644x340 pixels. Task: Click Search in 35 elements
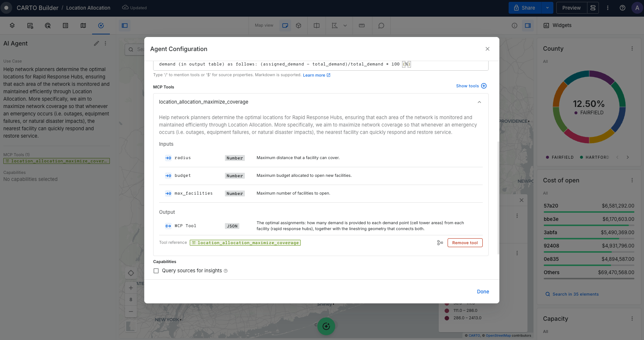(575, 294)
